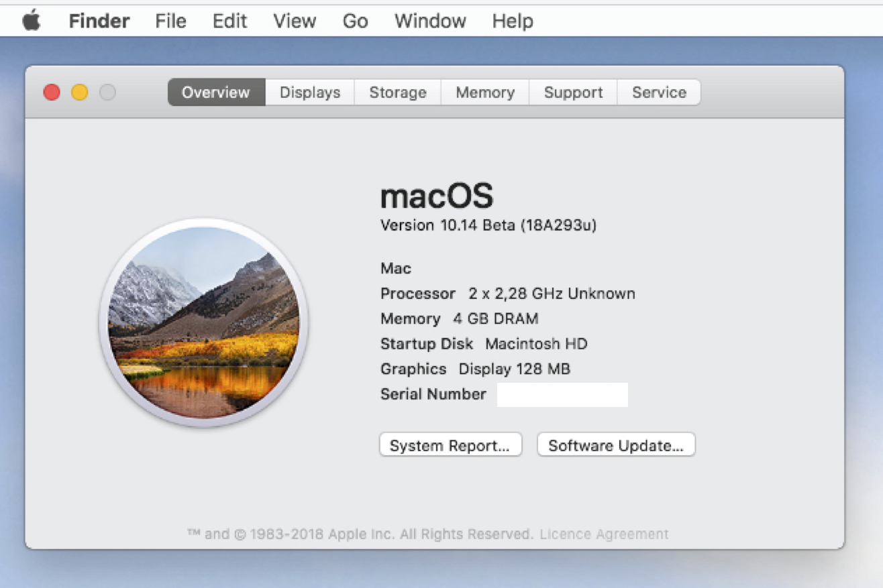Switch to the Service tab
Image resolution: width=883 pixels, height=588 pixels.
(659, 93)
